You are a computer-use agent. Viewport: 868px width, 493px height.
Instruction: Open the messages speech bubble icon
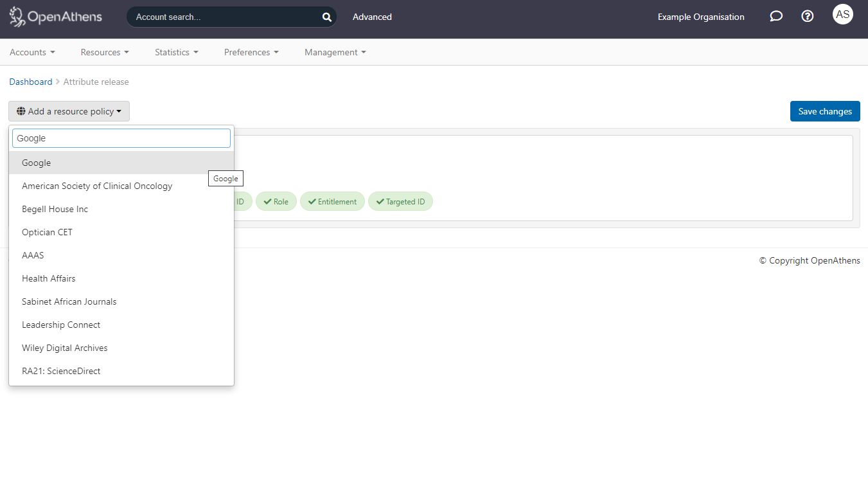coord(775,16)
